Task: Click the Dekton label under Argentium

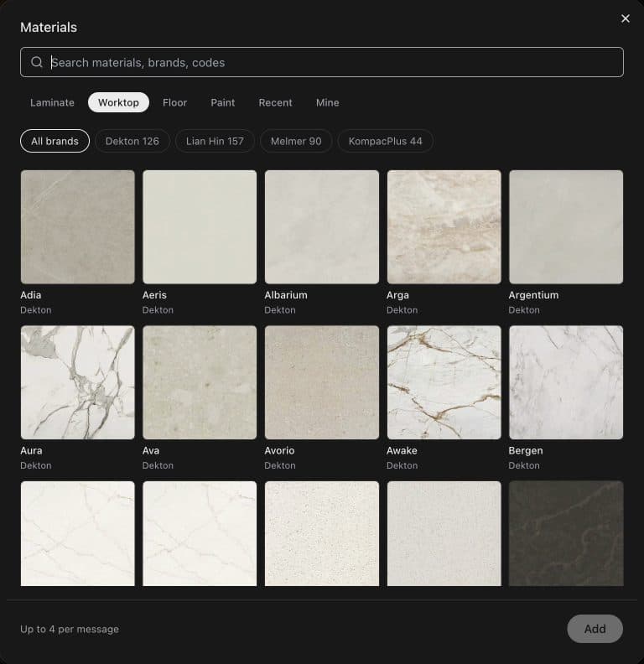Action: [x=524, y=310]
